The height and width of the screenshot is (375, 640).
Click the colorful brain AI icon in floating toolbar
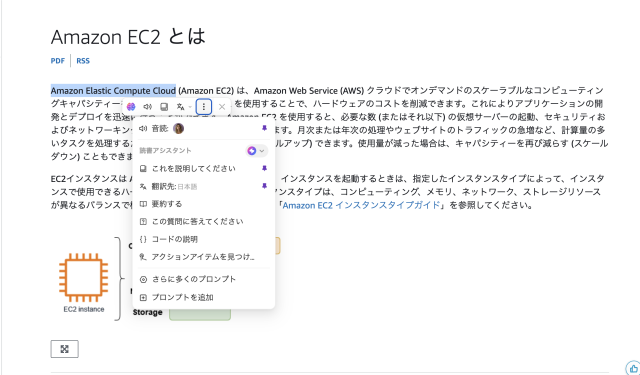coord(131,107)
